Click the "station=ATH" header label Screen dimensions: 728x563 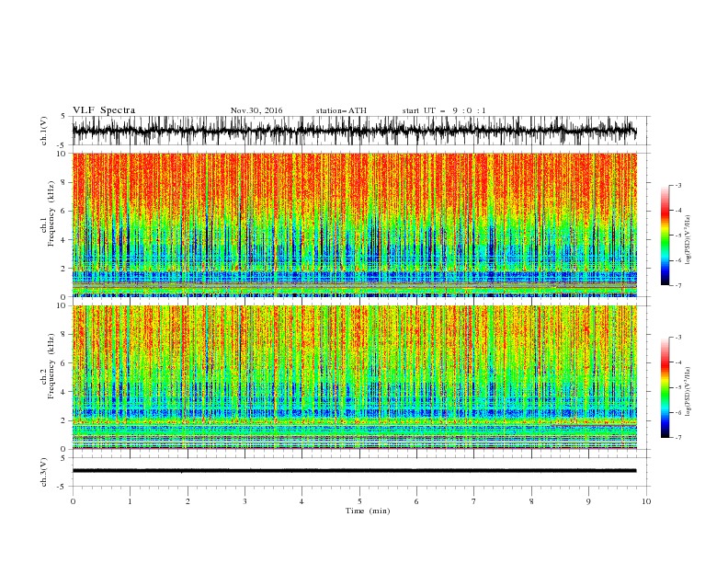click(x=341, y=110)
